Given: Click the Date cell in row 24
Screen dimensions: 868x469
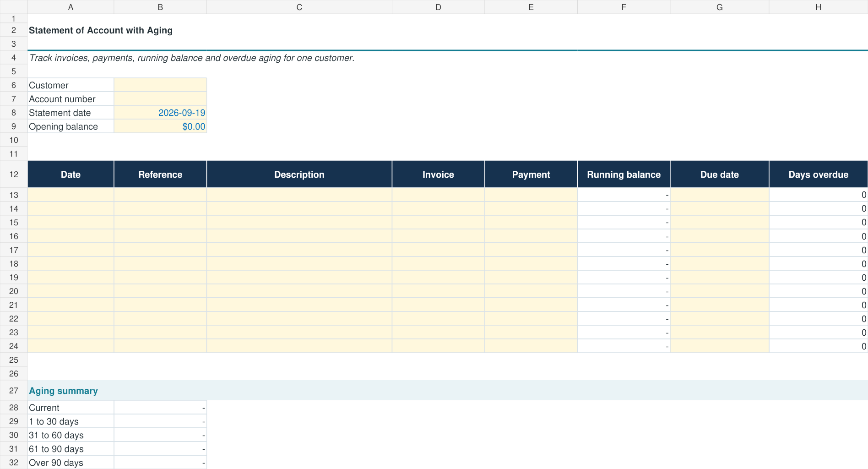Looking at the screenshot, I should (71, 346).
